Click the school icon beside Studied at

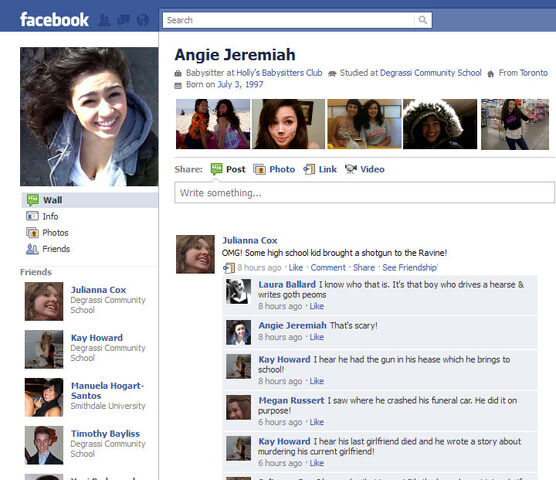pos(332,74)
